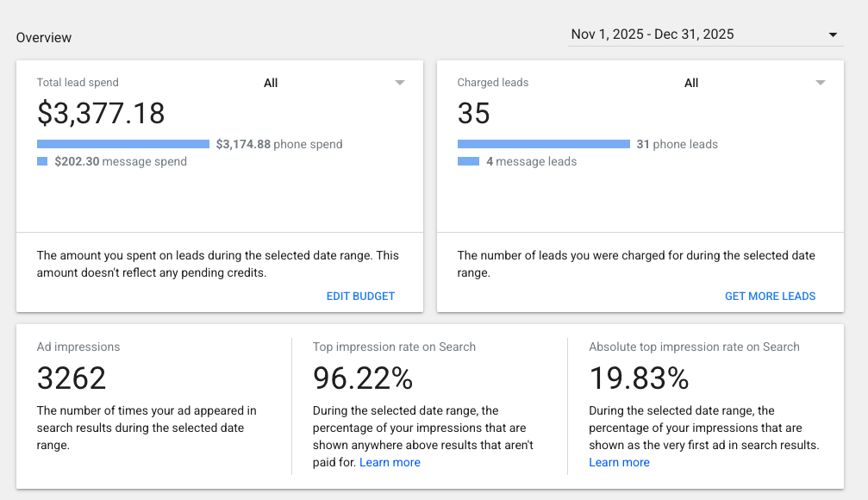Expand the Charged leads filter arrow
Image resolution: width=868 pixels, height=500 pixels.
(x=821, y=83)
